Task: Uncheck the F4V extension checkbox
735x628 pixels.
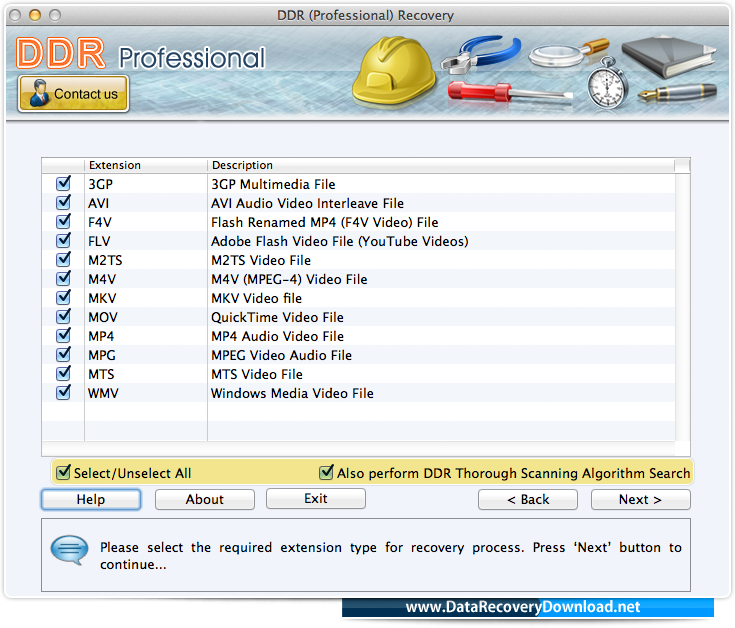Action: tap(63, 221)
